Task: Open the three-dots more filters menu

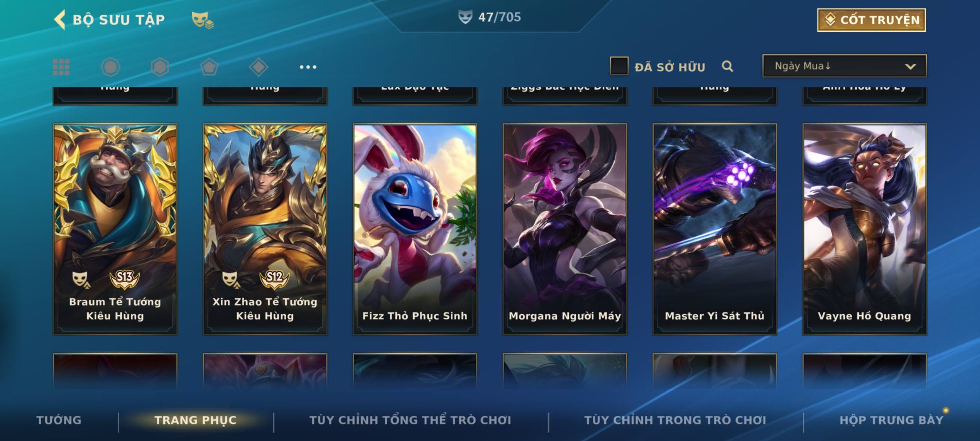Action: click(x=308, y=67)
